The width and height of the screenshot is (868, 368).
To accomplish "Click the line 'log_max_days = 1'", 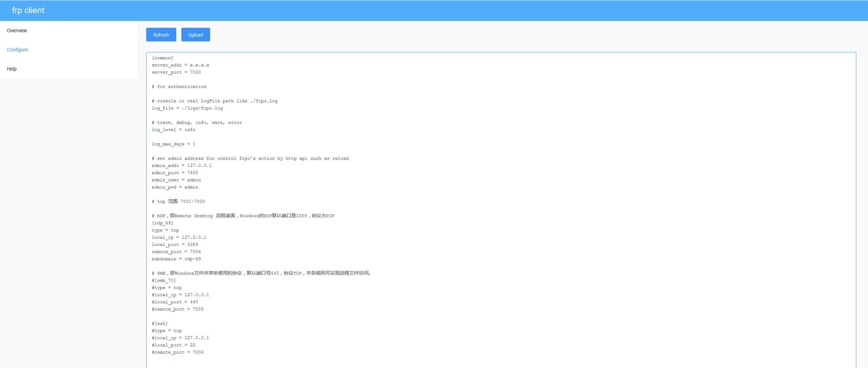I will pos(173,144).
